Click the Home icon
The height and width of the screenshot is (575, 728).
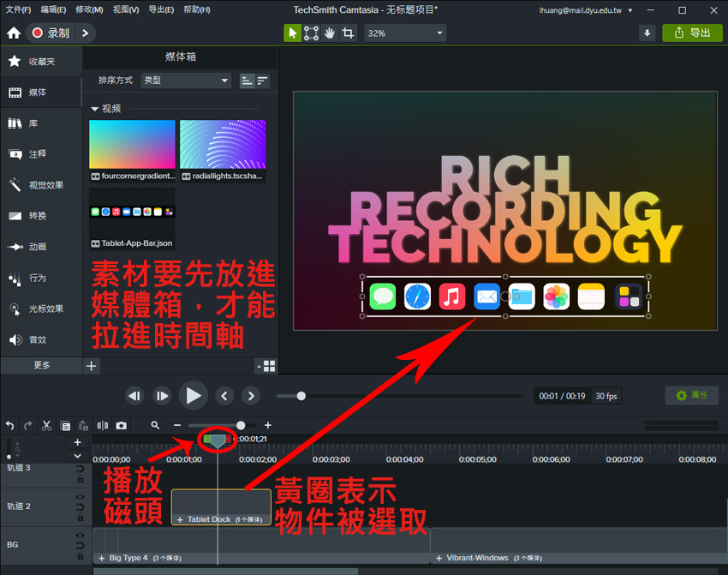[x=14, y=33]
